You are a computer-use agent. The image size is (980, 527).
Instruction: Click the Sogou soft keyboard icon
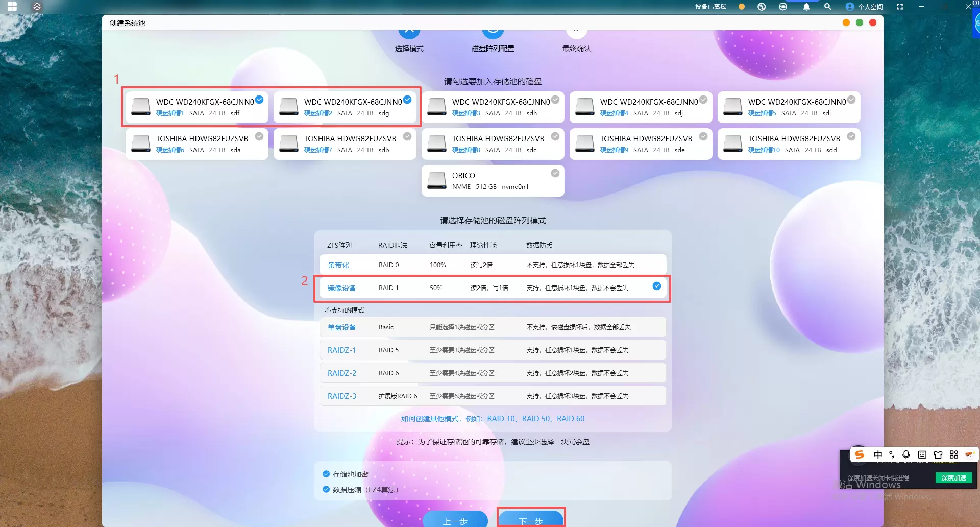point(922,454)
